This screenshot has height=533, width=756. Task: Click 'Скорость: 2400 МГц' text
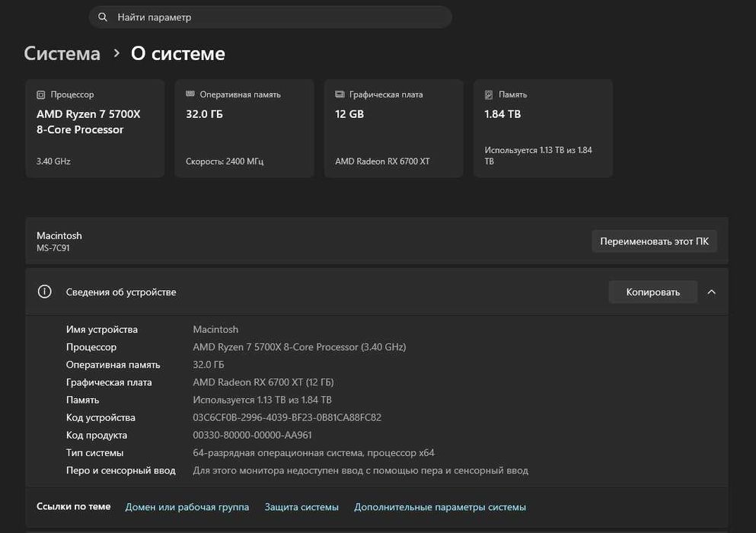click(x=225, y=161)
